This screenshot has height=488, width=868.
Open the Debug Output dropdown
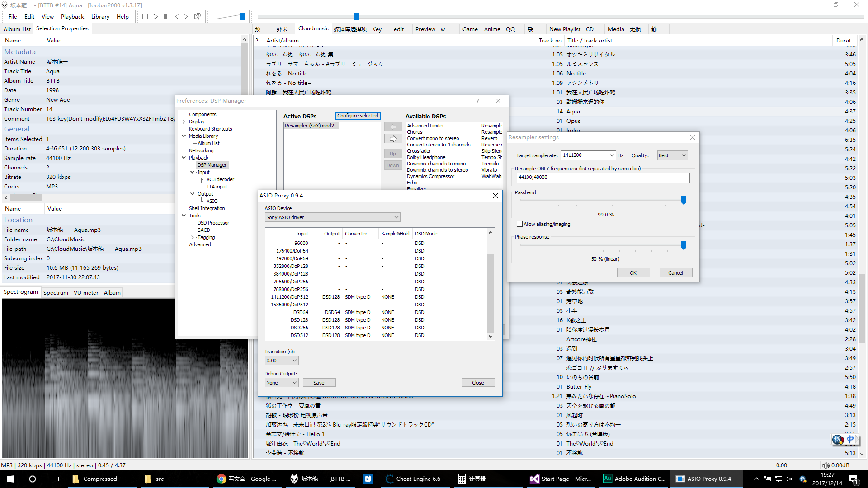(282, 383)
